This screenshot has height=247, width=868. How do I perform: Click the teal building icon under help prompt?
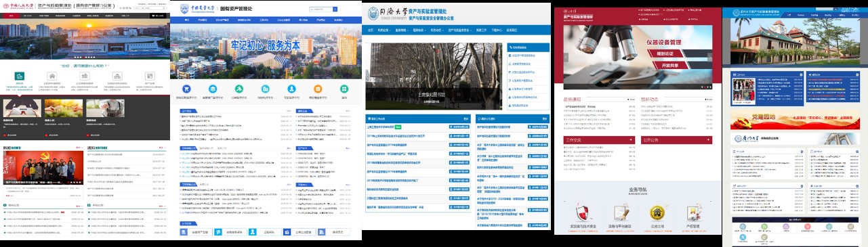coord(20,76)
